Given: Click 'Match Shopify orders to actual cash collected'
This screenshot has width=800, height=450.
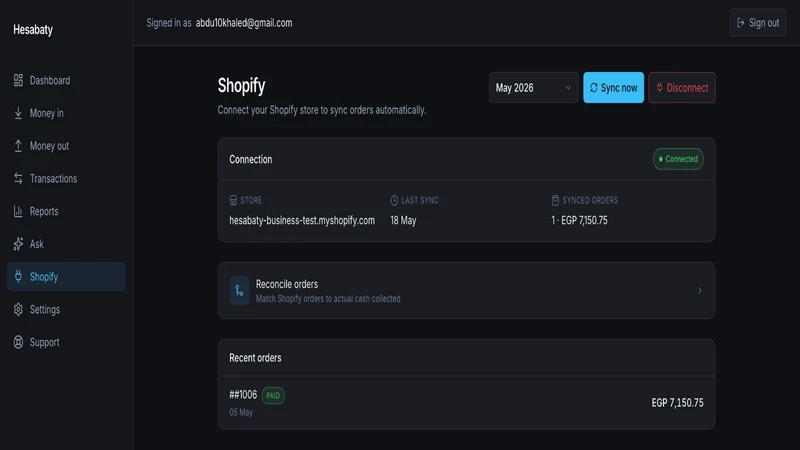Looking at the screenshot, I should pyautogui.click(x=328, y=298).
